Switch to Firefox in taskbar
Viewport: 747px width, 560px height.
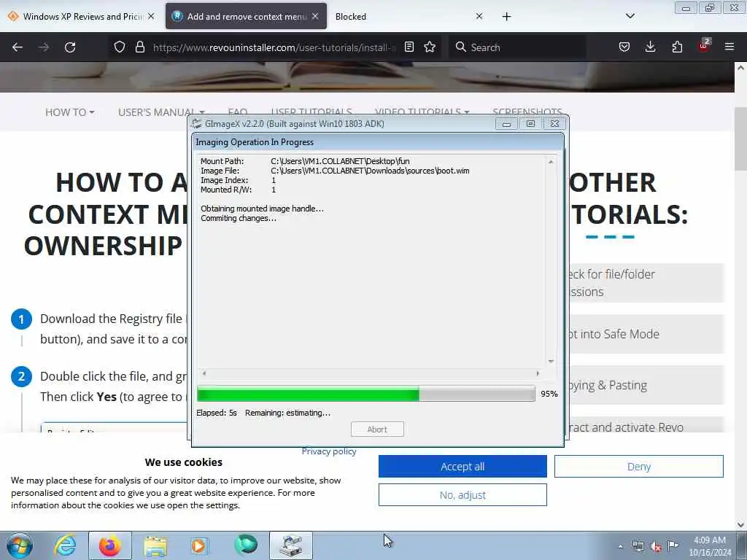pyautogui.click(x=110, y=545)
